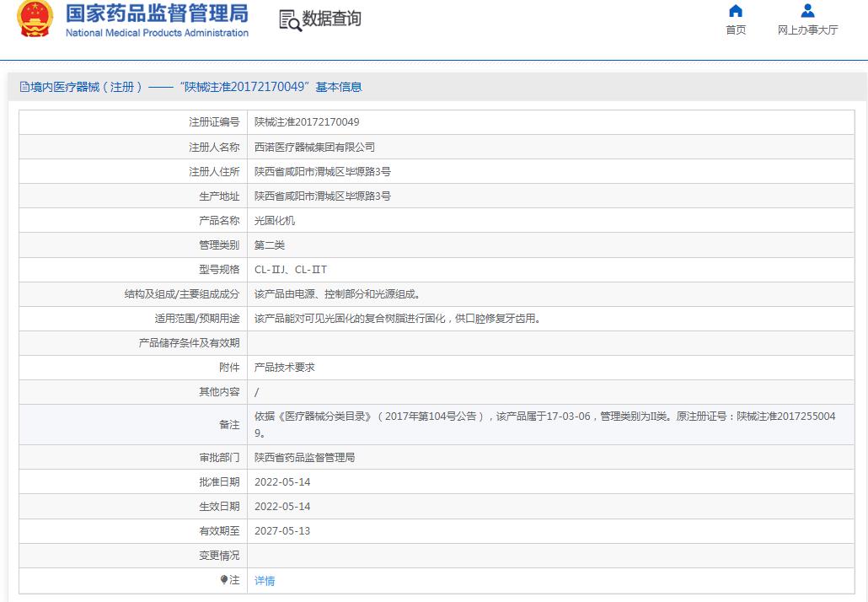
Task: Click 批准日期 field label
Action: 219,481
